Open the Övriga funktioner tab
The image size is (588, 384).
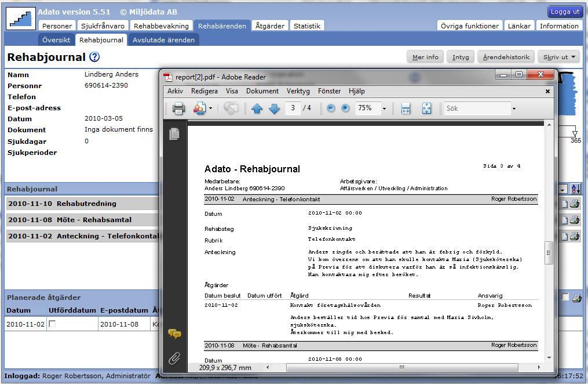(469, 26)
